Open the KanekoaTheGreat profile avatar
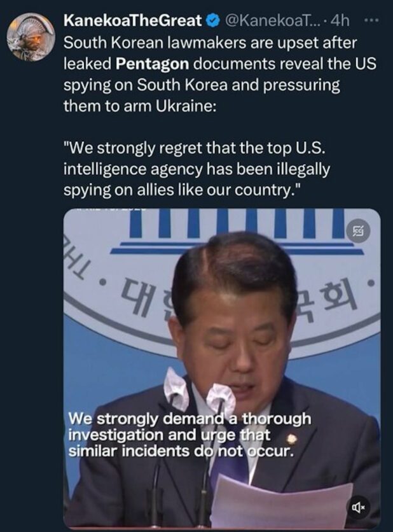Viewport: 393px width, 532px height. coord(31,37)
